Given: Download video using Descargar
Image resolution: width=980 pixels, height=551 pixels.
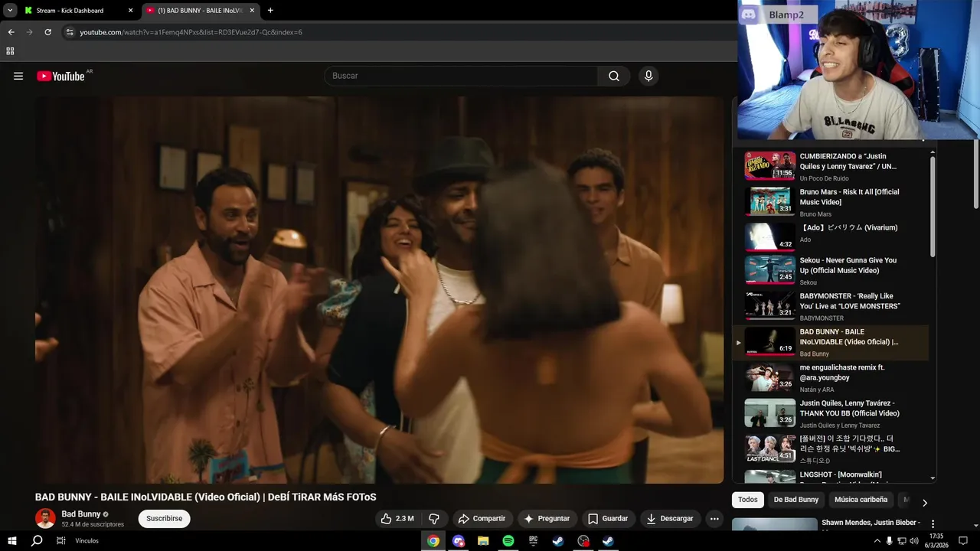Looking at the screenshot, I should [x=670, y=518].
